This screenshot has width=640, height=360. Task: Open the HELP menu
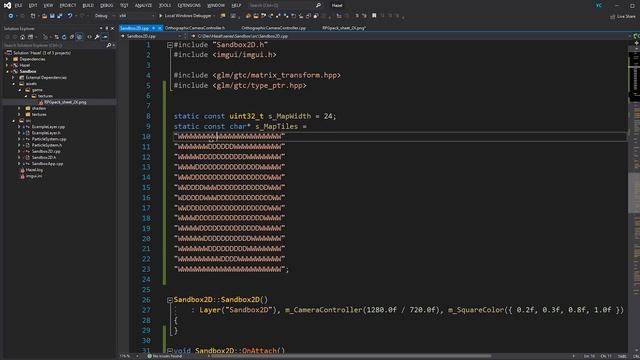pyautogui.click(x=236, y=5)
